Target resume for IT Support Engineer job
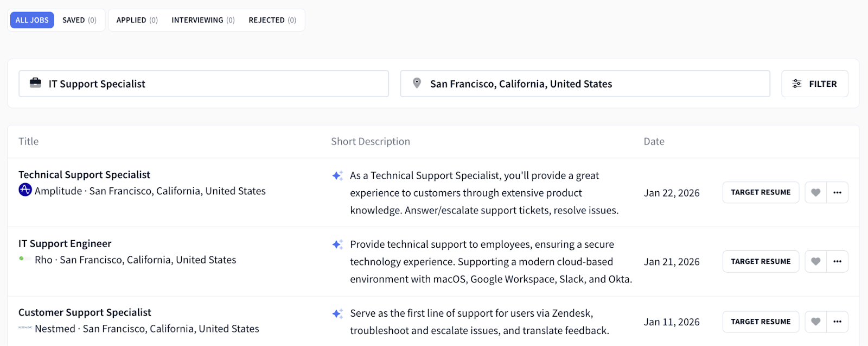 click(x=761, y=261)
